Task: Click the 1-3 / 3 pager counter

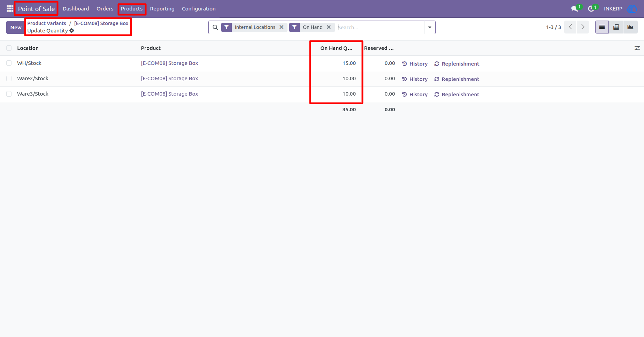Action: [x=553, y=27]
